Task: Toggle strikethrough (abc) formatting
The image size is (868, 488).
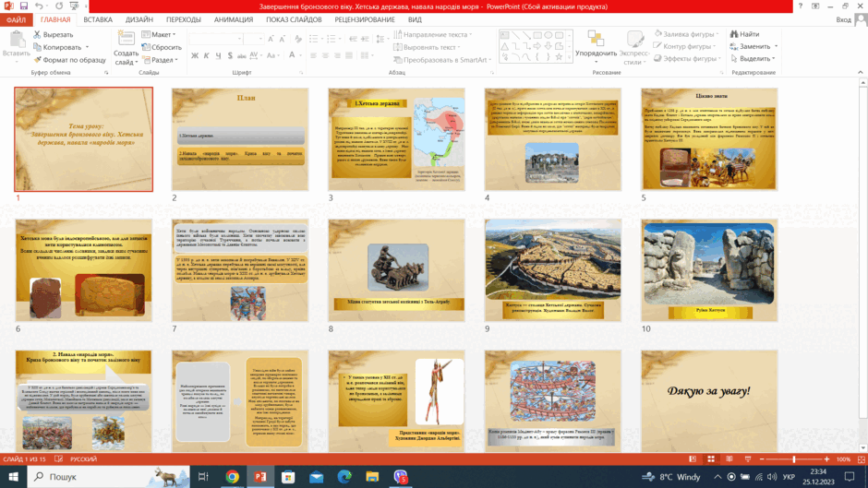Action: coord(241,55)
